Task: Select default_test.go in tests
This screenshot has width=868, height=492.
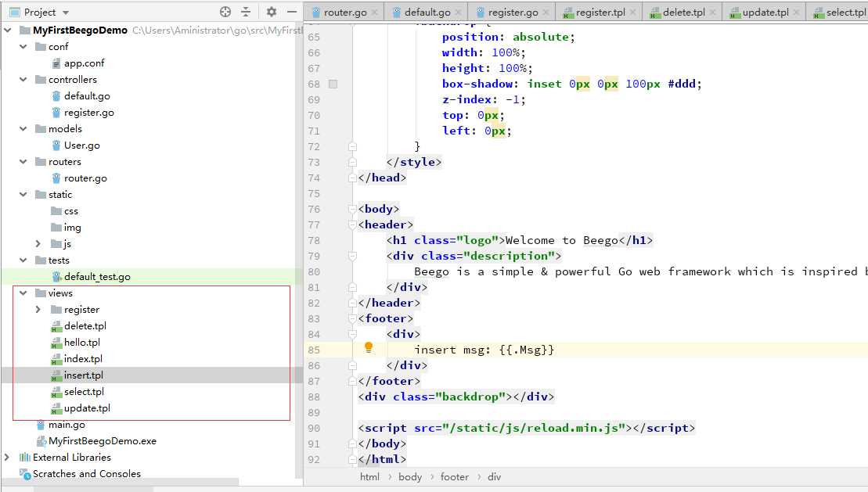Action: pos(97,277)
